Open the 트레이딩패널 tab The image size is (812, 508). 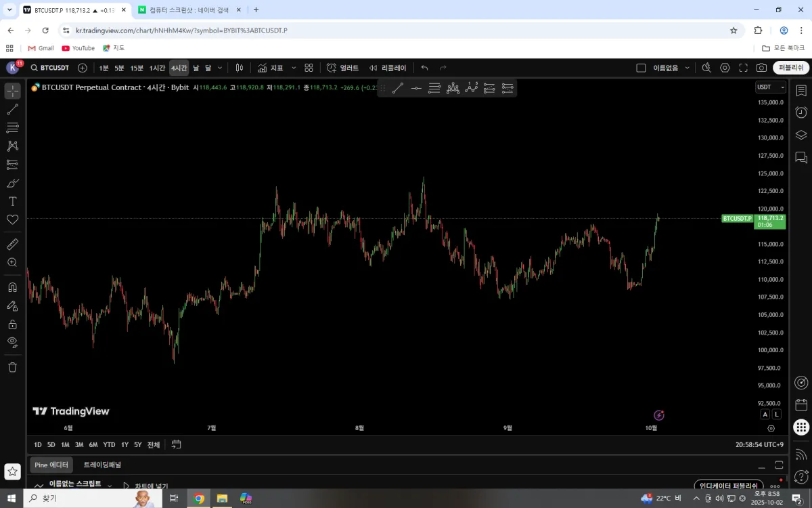102,465
